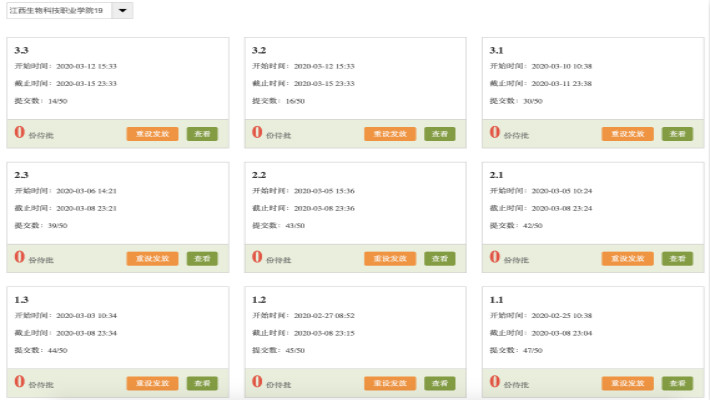Click 查看 on assignment 2.2 card
This screenshot has height=400, width=710.
click(439, 258)
